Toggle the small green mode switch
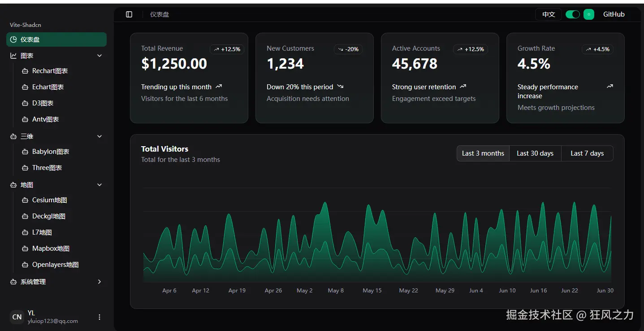 (588, 14)
